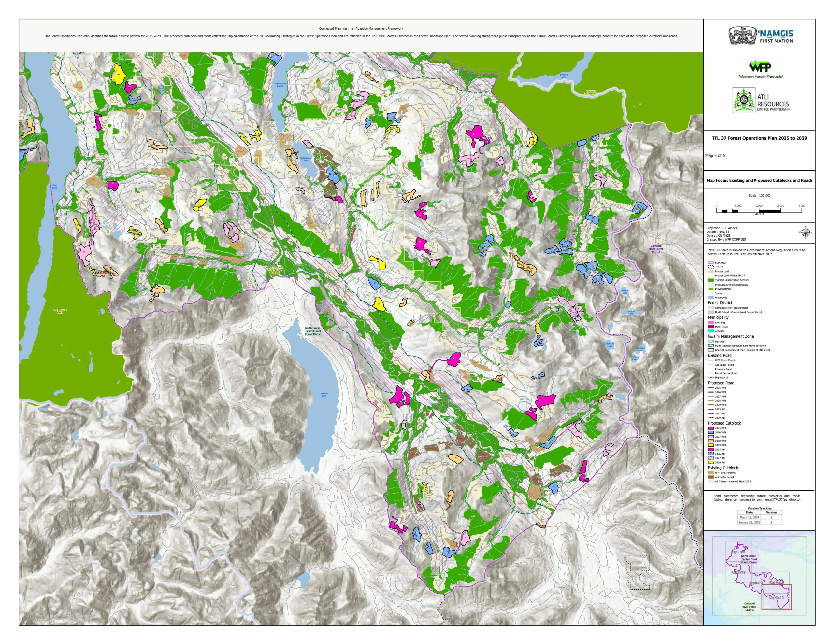Viewport: 834px width, 644px height.
Task: Click the red Map 5 of 5 inset rectangle
Action: 777,597
